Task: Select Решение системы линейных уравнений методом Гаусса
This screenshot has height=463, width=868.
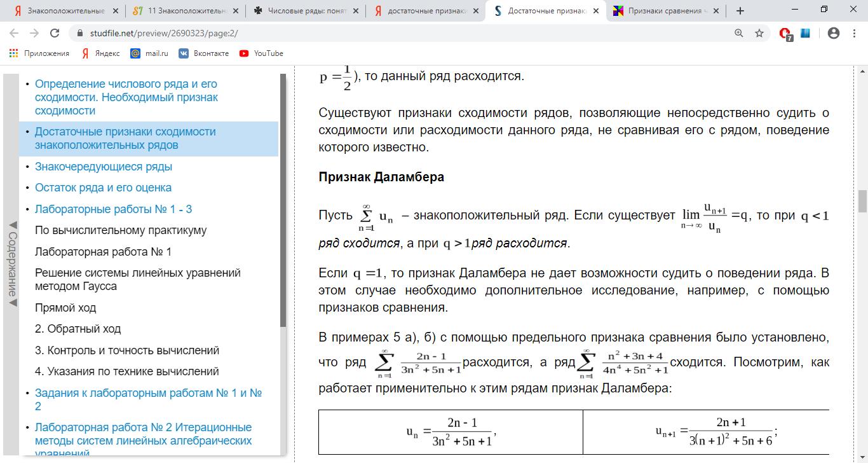Action: pos(138,279)
